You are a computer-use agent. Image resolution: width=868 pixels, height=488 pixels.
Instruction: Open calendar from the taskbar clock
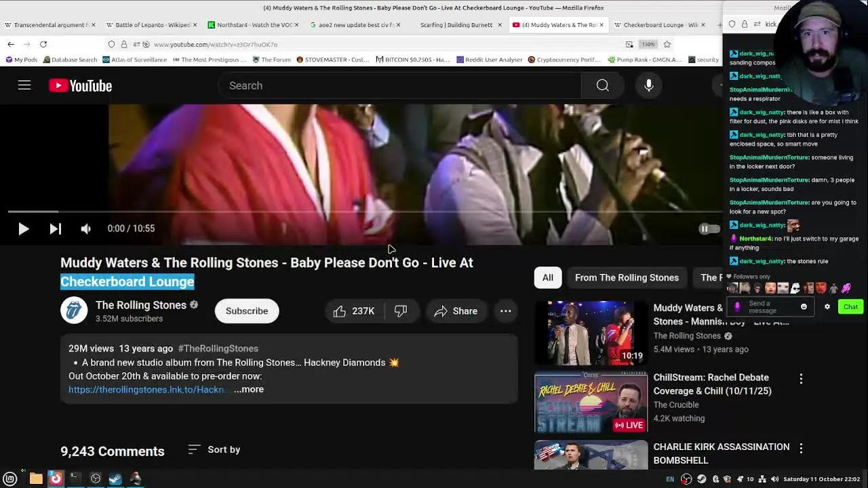[x=821, y=479]
